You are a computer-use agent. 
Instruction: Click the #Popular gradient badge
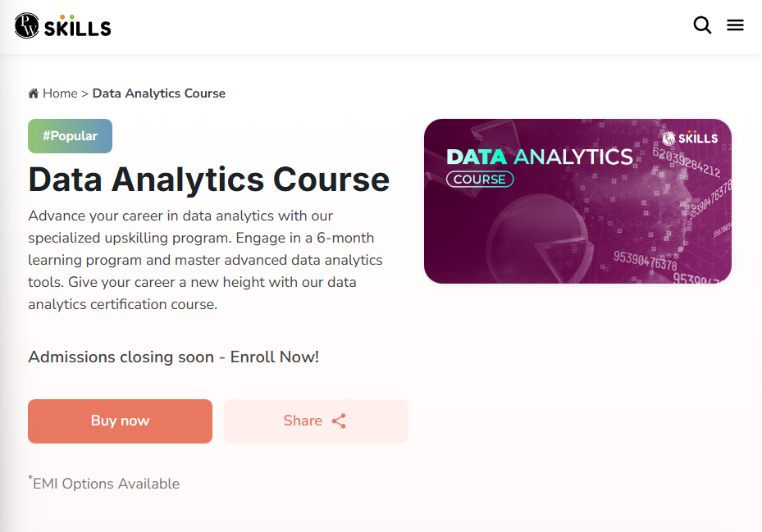[70, 136]
